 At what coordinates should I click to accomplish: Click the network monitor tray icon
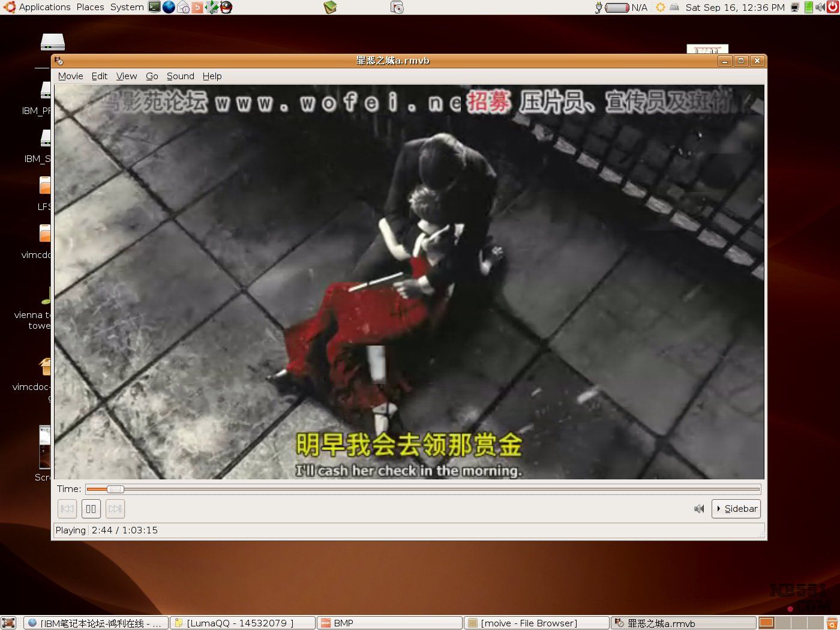coord(795,7)
